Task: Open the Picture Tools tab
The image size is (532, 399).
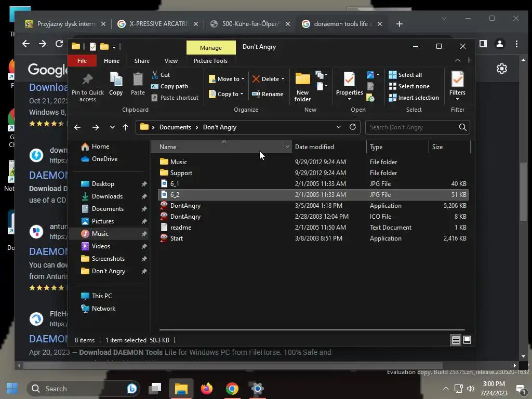Action: coord(210,61)
